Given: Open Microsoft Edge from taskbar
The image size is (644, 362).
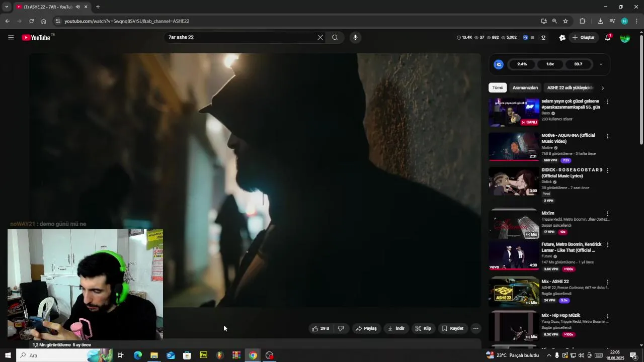Looking at the screenshot, I should coord(138,355).
